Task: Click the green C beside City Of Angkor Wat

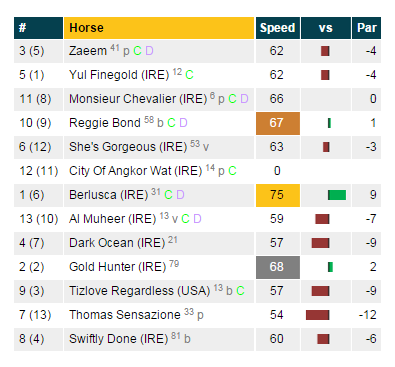Action: [232, 171]
